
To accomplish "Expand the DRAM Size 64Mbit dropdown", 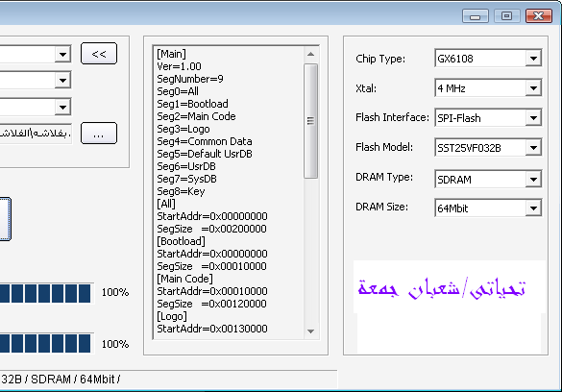I will click(x=488, y=208).
